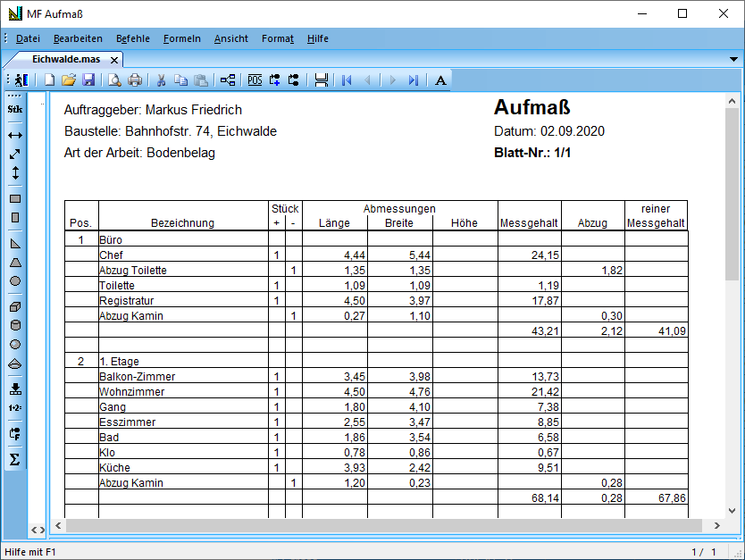This screenshot has width=745, height=560.
Task: Click the font 'A' toolbar button
Action: coord(440,80)
